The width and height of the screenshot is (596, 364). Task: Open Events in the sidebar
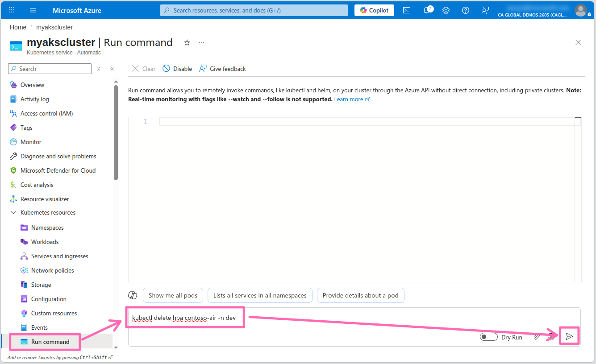click(x=39, y=327)
